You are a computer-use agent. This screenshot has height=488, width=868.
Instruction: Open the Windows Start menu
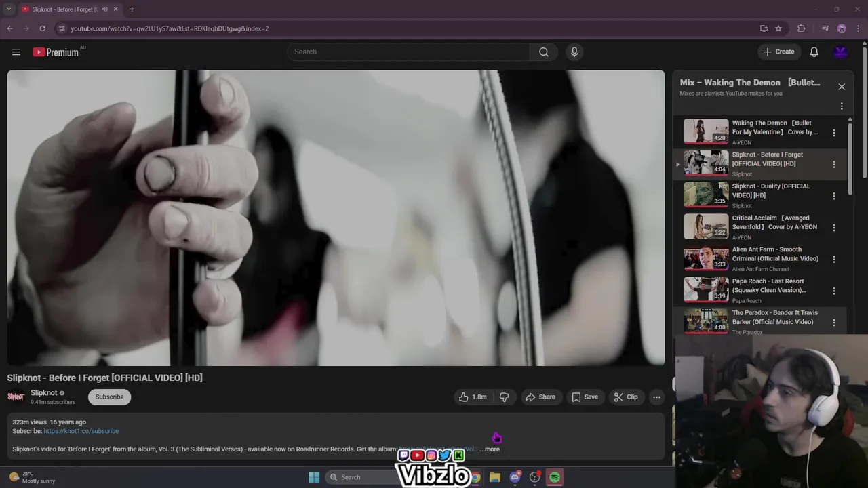(314, 477)
